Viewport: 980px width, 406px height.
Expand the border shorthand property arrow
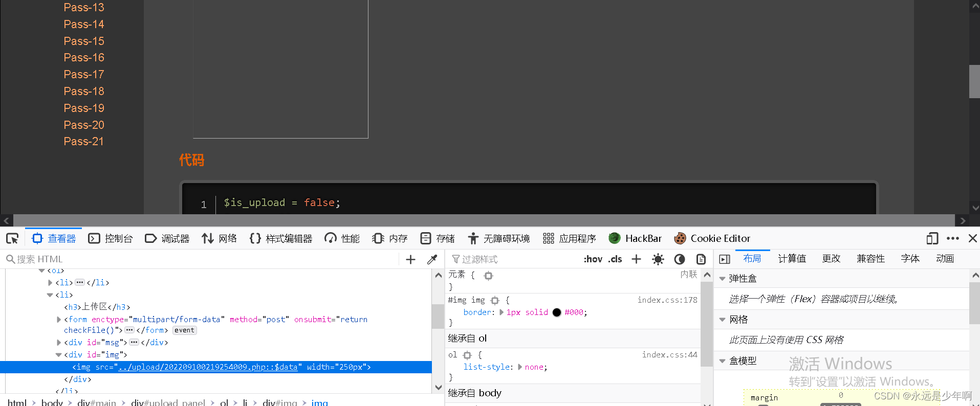[x=502, y=312]
